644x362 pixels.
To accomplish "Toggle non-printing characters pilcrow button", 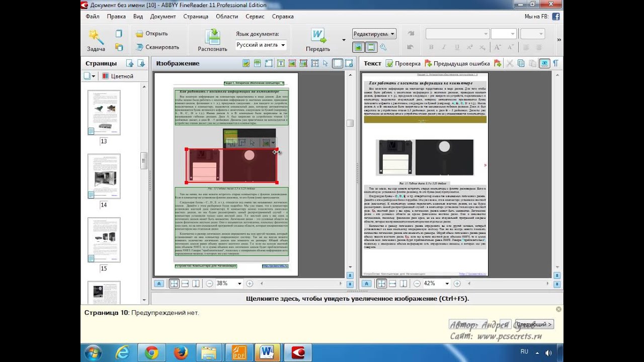I will [x=556, y=63].
